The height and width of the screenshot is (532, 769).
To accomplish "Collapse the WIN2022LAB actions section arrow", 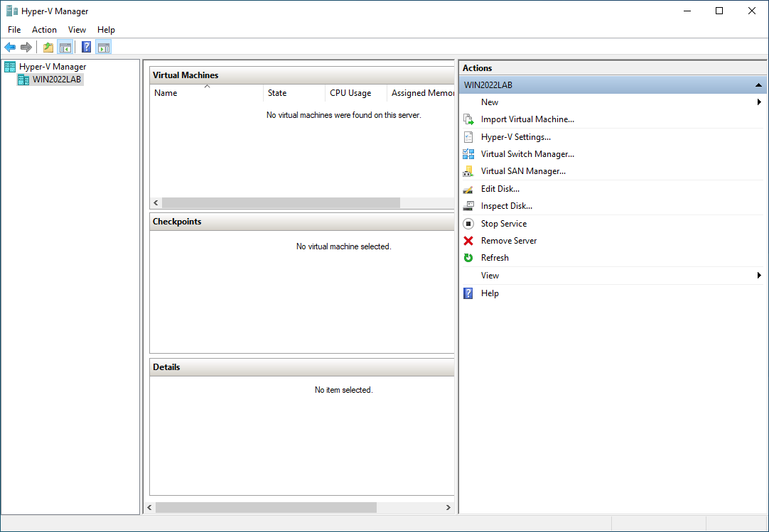I will [758, 85].
